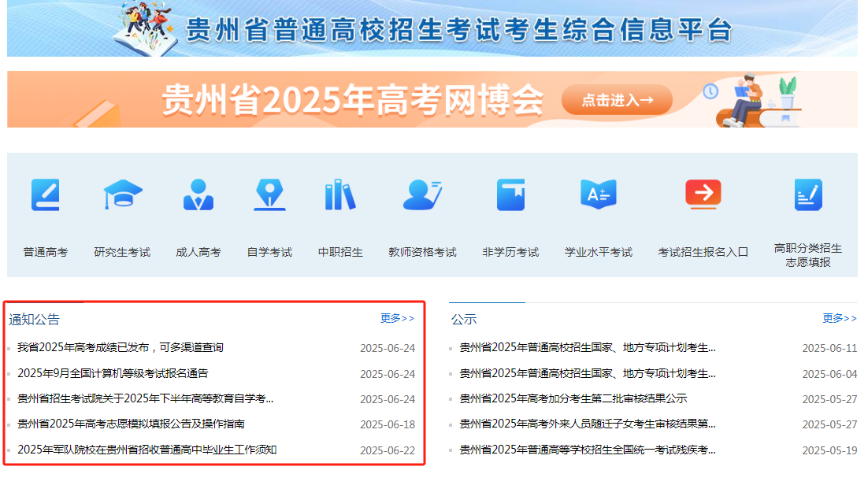
Task: Click 更多>> in 公示 section
Action: point(840,318)
